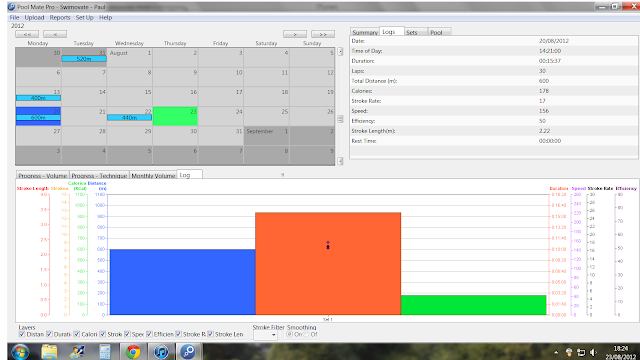
Task: Jump back with the << calendar button
Action: [27, 34]
